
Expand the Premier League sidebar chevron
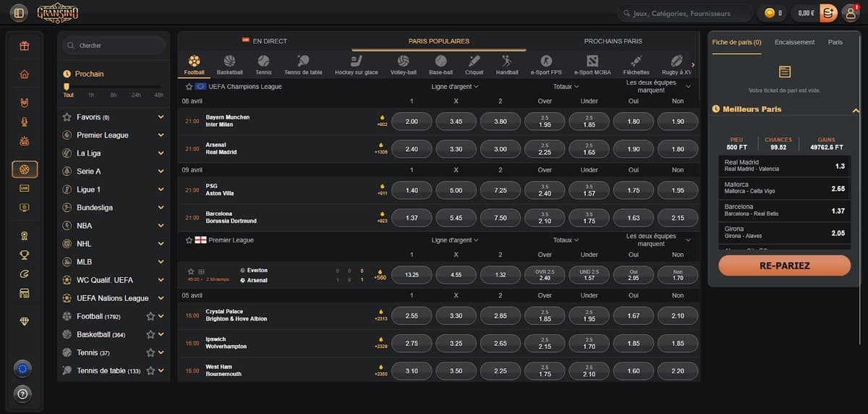(161, 135)
